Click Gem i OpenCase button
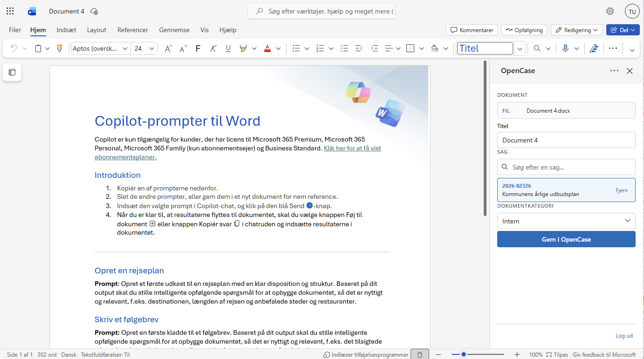644x359 pixels. [x=566, y=239]
